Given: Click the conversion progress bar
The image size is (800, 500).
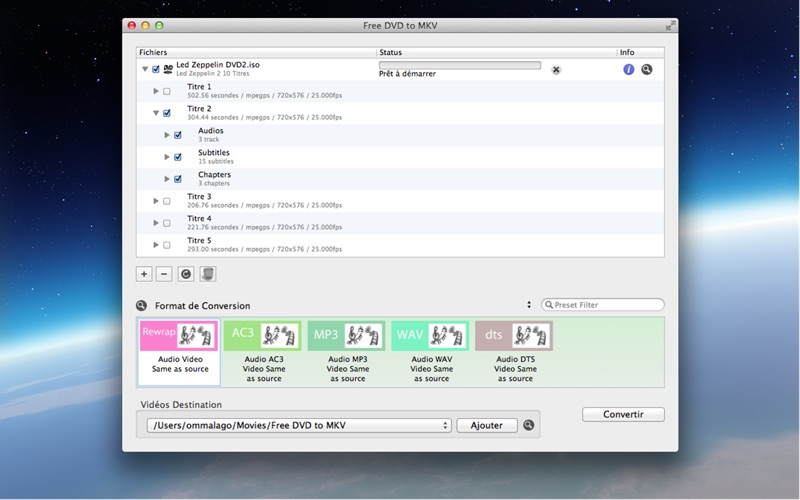Looking at the screenshot, I should click(460, 65).
